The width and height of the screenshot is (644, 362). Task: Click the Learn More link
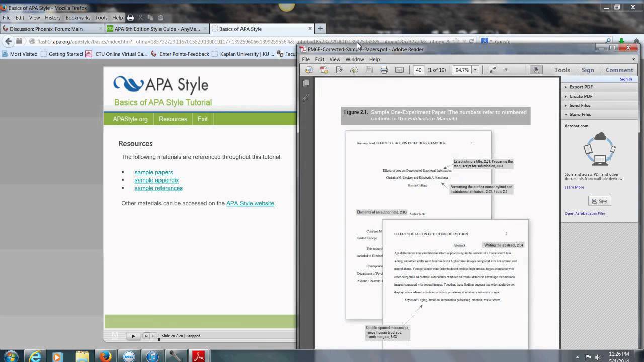coord(574,187)
